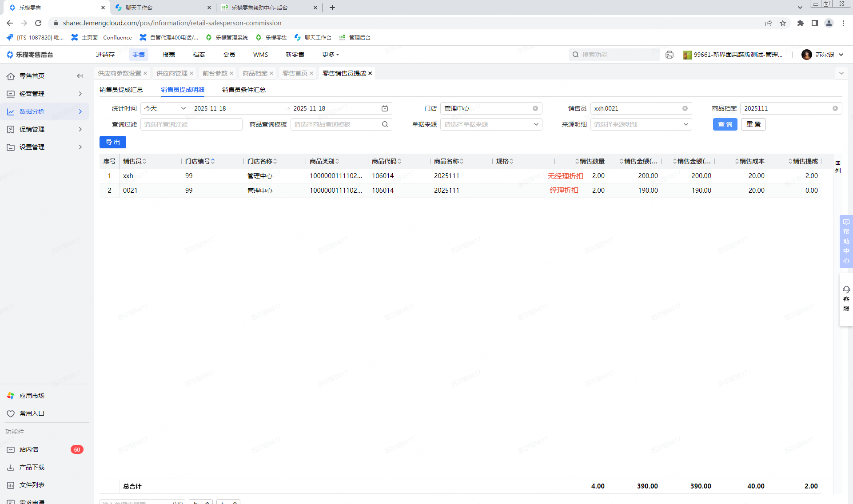Open 客服 customer service icon
The image size is (853, 504).
coord(846,299)
